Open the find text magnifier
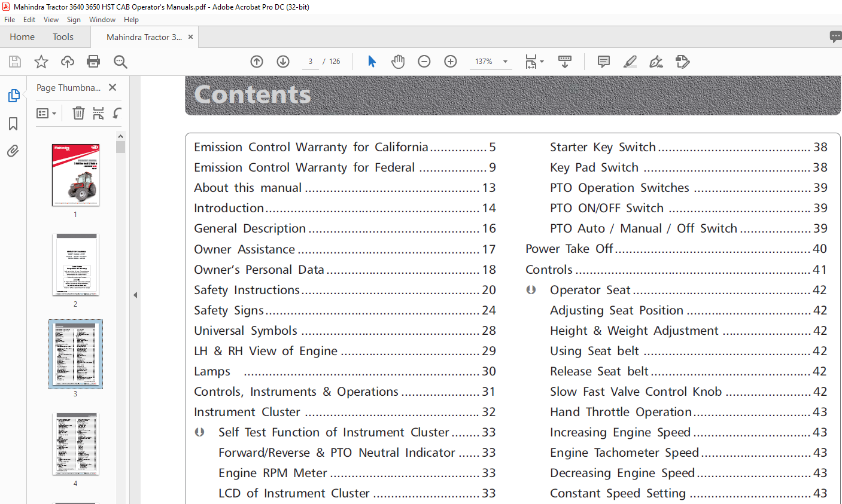The image size is (842, 504). [x=120, y=62]
